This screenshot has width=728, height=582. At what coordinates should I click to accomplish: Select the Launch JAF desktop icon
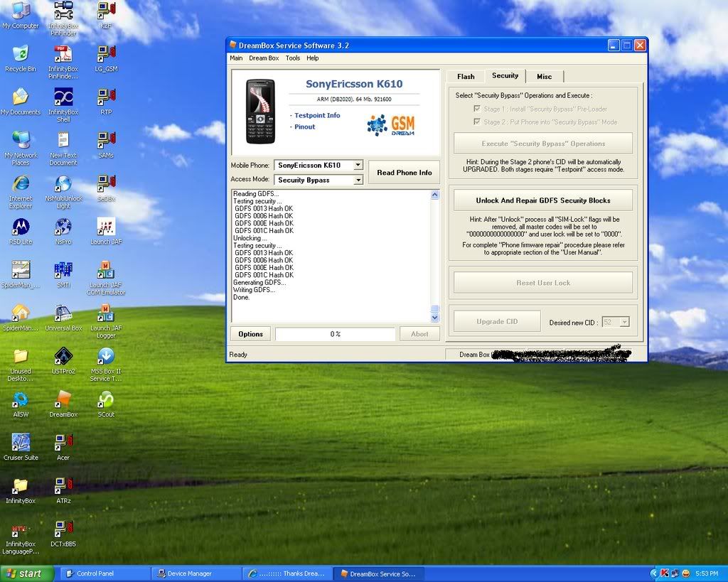(107, 231)
